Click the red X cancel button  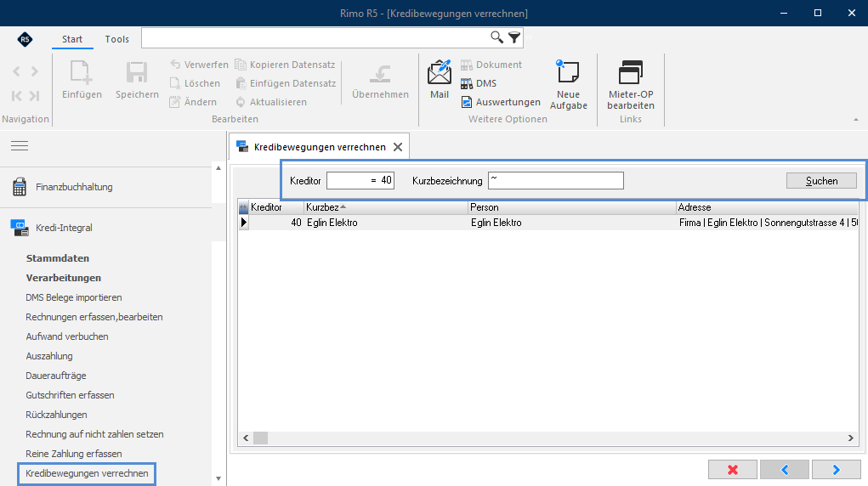click(x=732, y=469)
